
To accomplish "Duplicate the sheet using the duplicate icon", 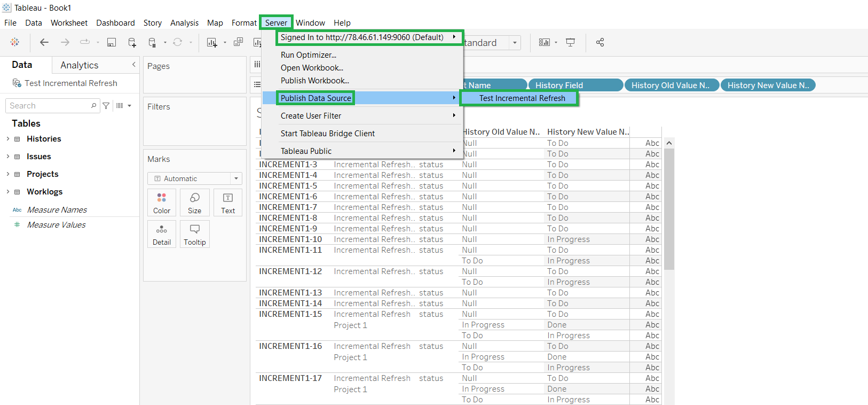I will pos(239,42).
